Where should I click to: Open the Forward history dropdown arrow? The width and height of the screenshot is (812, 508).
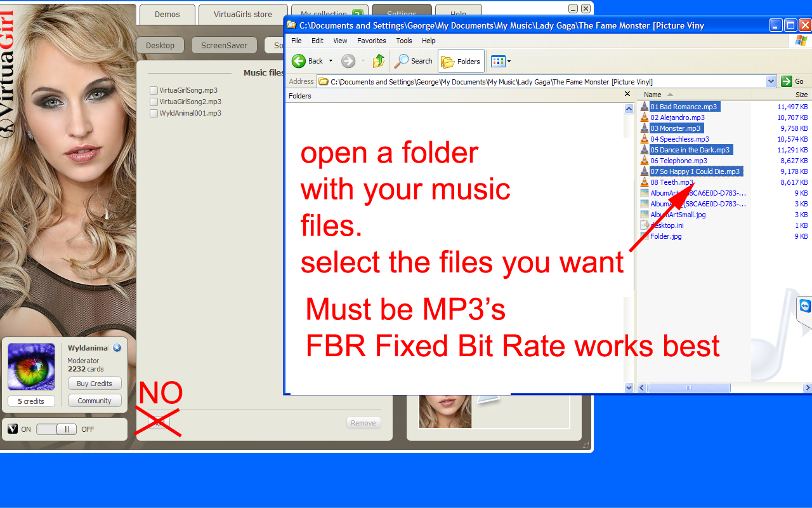click(x=363, y=61)
